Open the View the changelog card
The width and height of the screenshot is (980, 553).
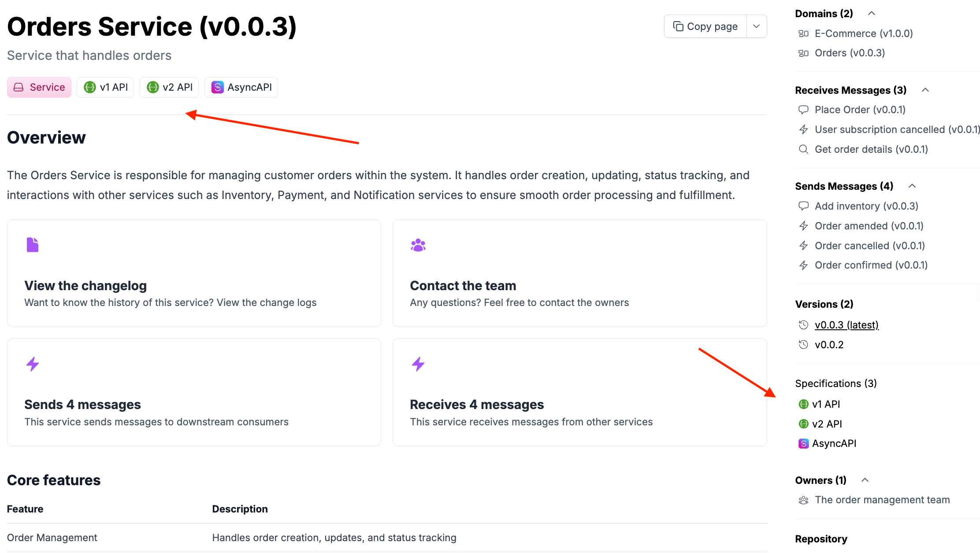point(194,273)
